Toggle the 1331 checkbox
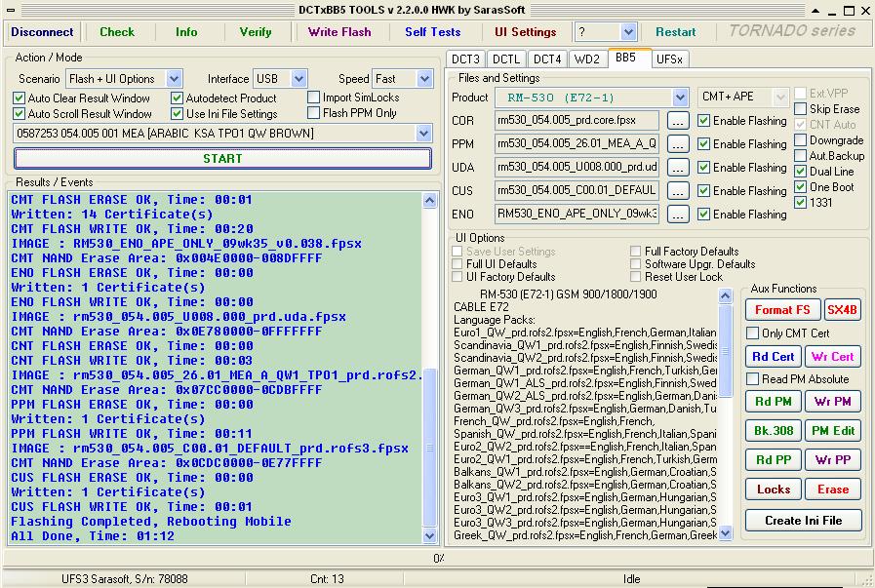Image resolution: width=875 pixels, height=588 pixels. 800,202
